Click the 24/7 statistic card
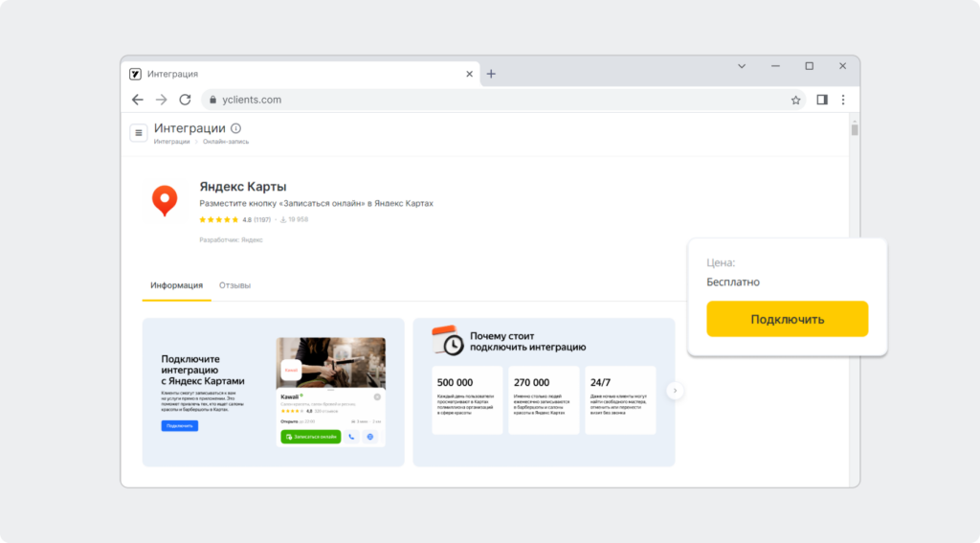980x543 pixels. (620, 399)
